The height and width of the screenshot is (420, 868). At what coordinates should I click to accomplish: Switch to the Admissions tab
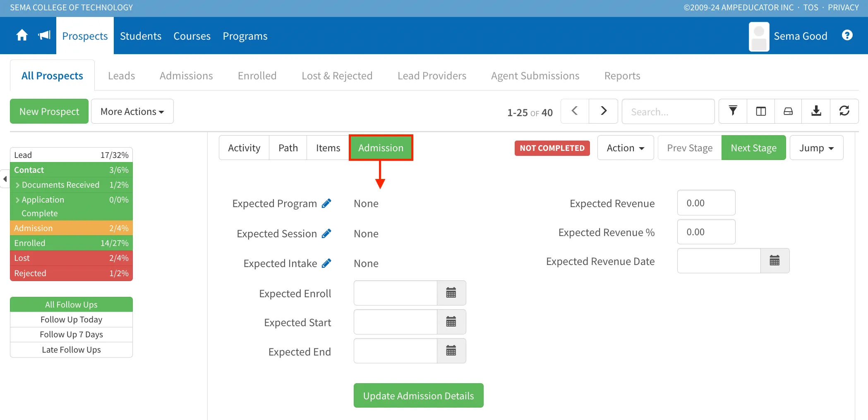[186, 76]
